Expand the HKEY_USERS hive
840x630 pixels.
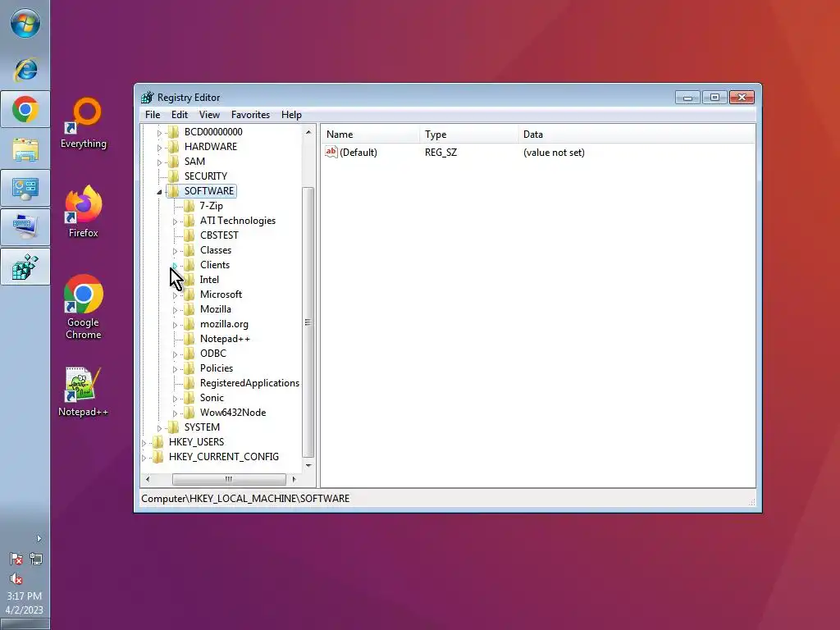click(144, 443)
